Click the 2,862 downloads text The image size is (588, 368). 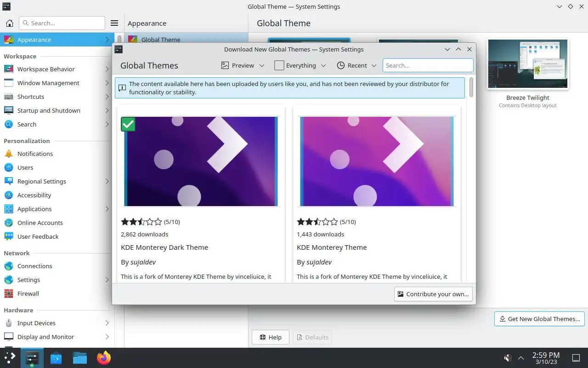point(144,234)
